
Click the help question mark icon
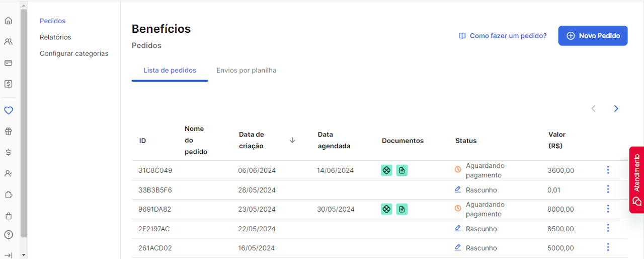[x=8, y=234]
